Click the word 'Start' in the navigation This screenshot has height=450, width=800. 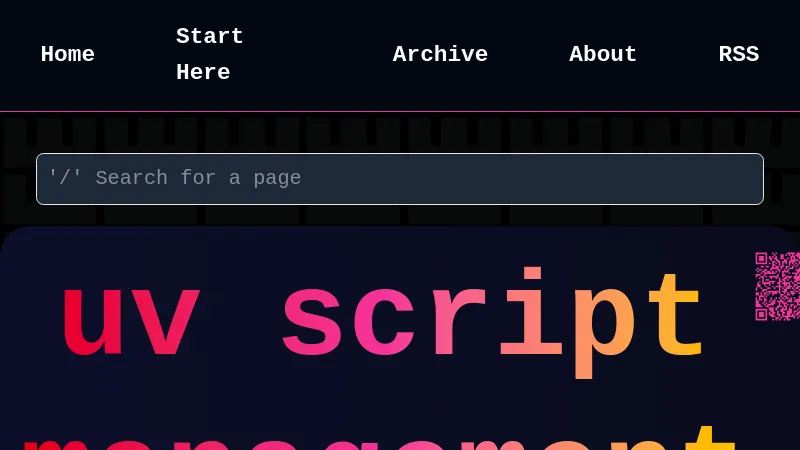point(209,37)
